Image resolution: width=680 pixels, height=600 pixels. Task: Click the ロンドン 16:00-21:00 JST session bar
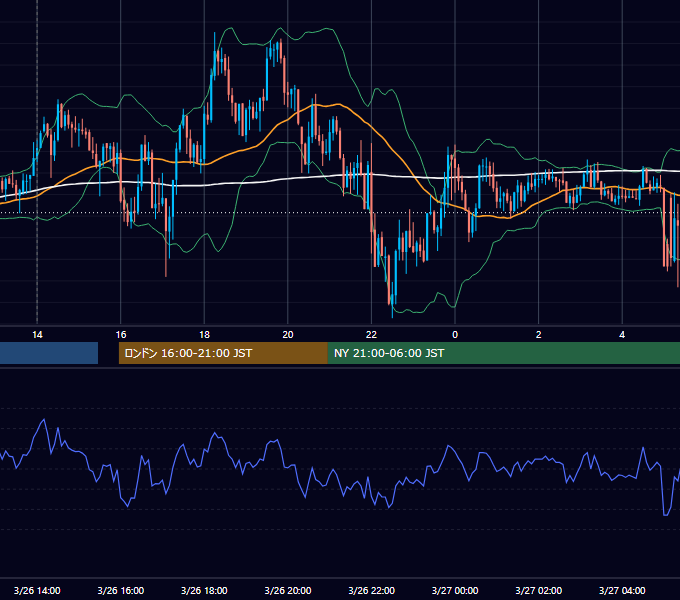point(223,353)
